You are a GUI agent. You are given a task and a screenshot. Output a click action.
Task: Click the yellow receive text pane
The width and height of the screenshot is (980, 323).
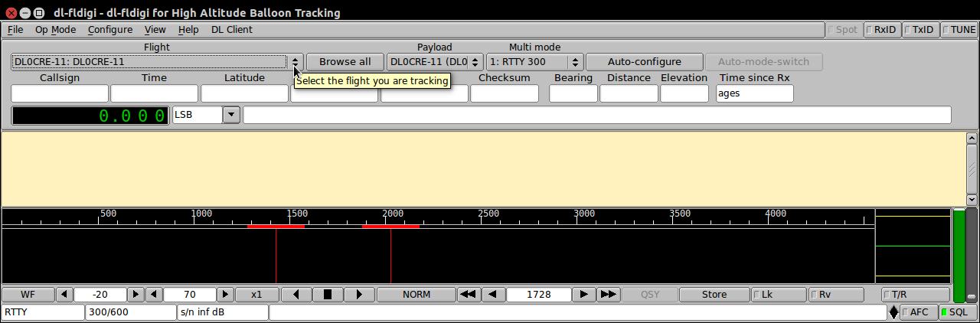click(484, 168)
